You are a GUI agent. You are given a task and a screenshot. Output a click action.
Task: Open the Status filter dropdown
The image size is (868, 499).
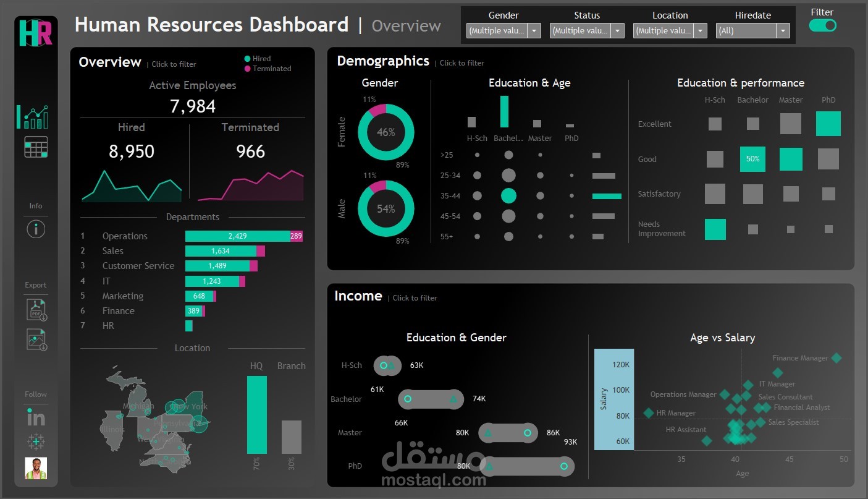(x=587, y=30)
